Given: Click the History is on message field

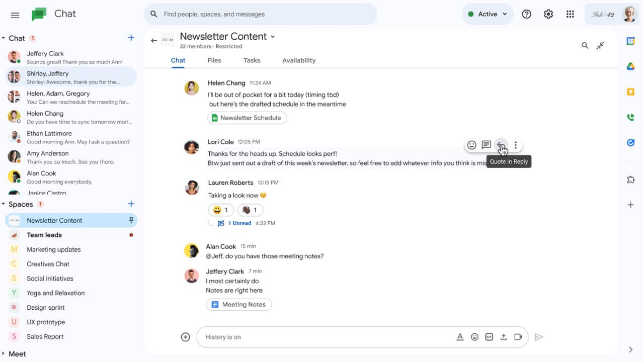Looking at the screenshot, I should point(302,337).
